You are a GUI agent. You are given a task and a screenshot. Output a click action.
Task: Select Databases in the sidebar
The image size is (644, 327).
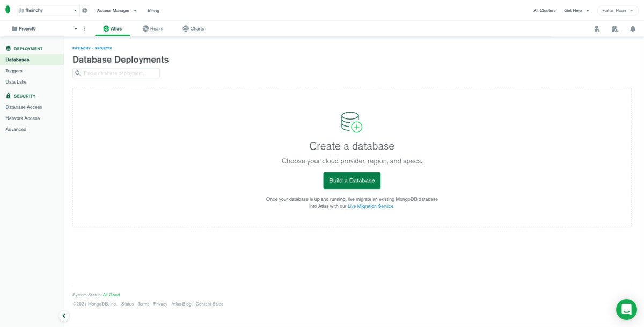pos(32,60)
